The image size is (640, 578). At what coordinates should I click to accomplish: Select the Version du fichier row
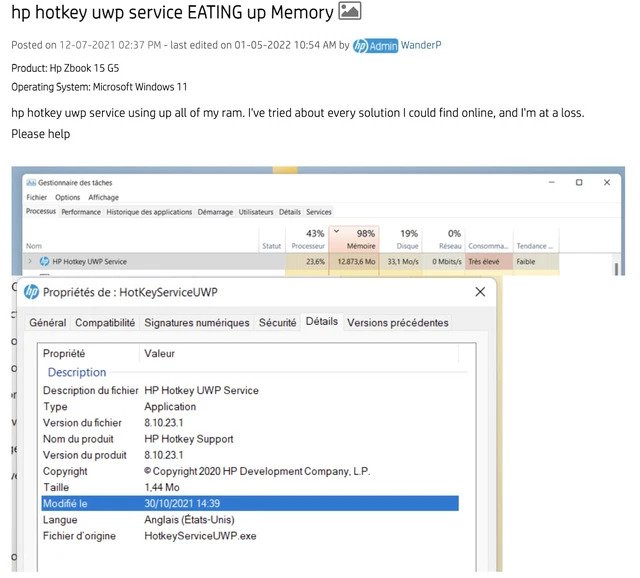250,423
